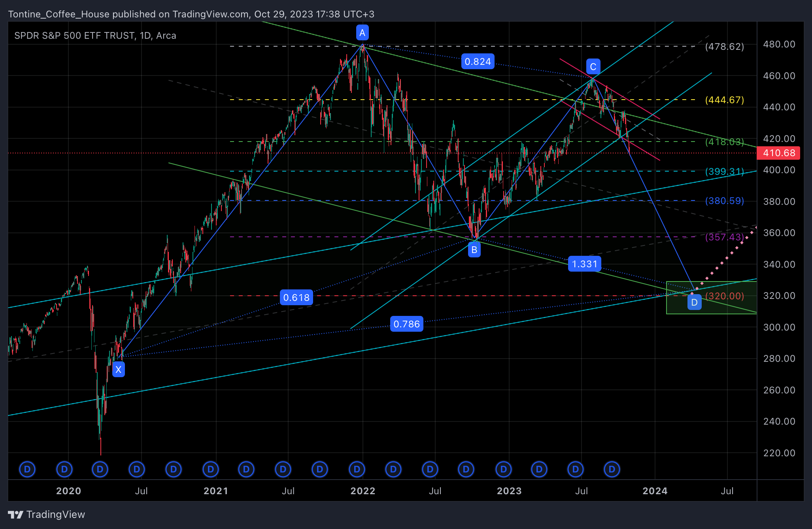Viewport: 812px width, 529px height.
Task: Click the red (320.00) level label
Action: click(x=724, y=296)
